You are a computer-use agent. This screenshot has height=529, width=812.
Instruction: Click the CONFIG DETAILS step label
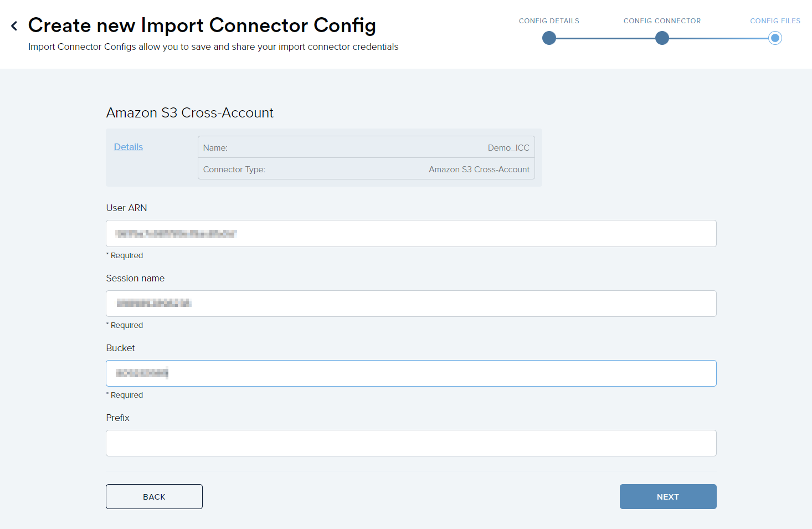(549, 21)
